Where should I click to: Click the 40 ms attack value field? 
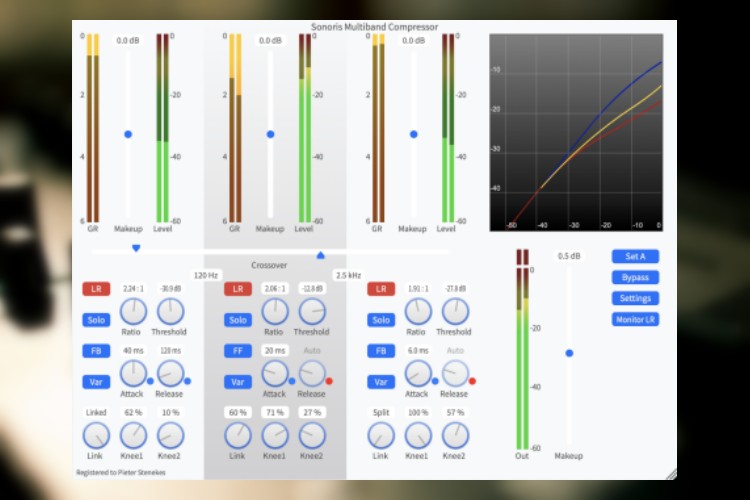tap(133, 351)
